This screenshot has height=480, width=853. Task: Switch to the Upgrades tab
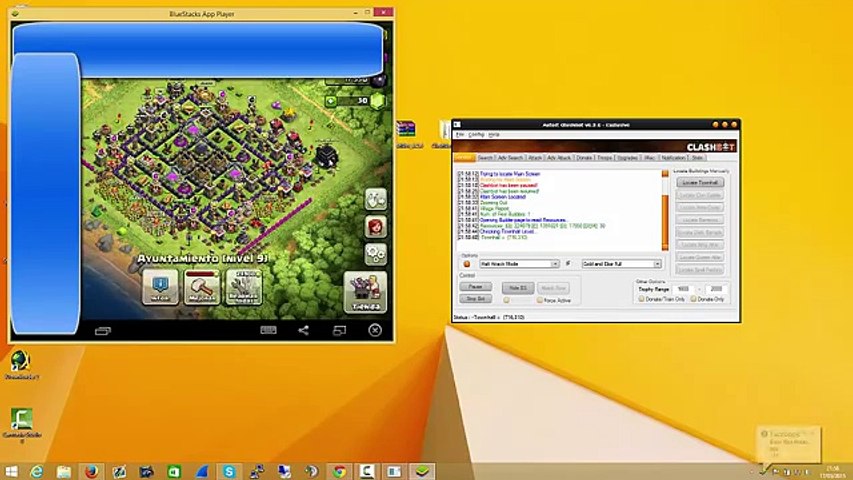pos(627,158)
